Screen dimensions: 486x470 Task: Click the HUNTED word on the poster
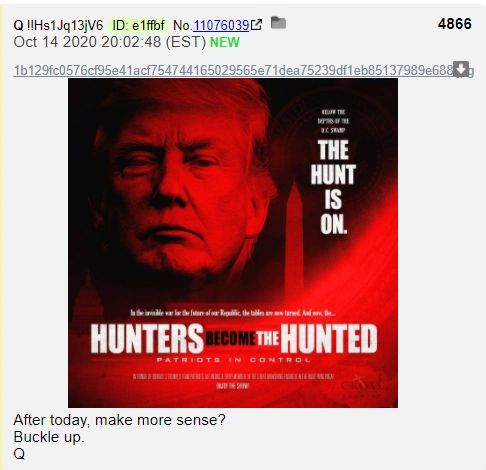(x=329, y=339)
